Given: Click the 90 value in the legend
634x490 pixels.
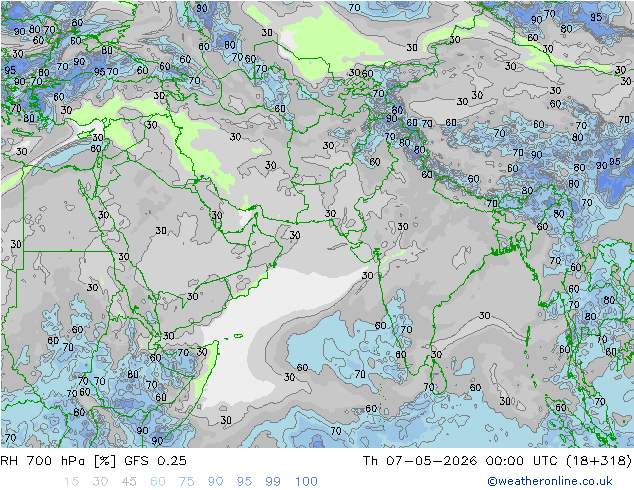Looking at the screenshot, I should pos(215,482).
